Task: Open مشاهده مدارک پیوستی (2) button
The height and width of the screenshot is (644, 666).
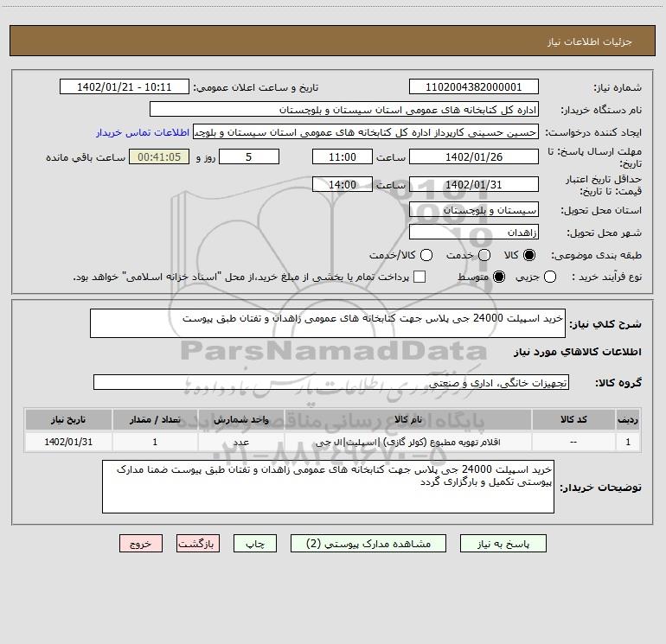Action: [x=368, y=544]
